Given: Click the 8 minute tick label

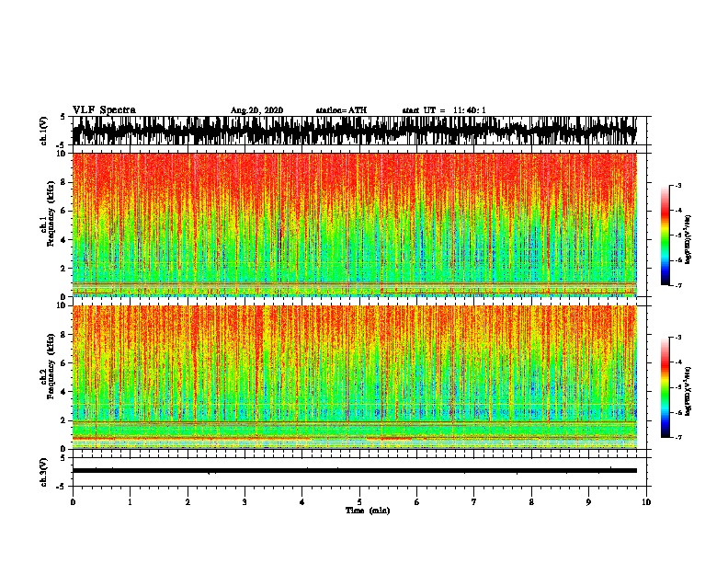Looking at the screenshot, I should [531, 502].
